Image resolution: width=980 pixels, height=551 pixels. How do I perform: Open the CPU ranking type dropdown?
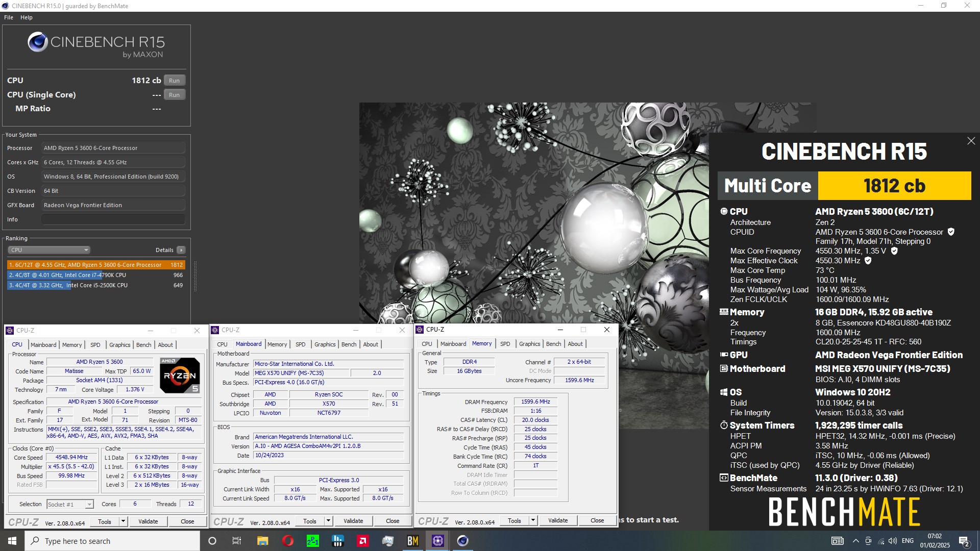point(49,250)
